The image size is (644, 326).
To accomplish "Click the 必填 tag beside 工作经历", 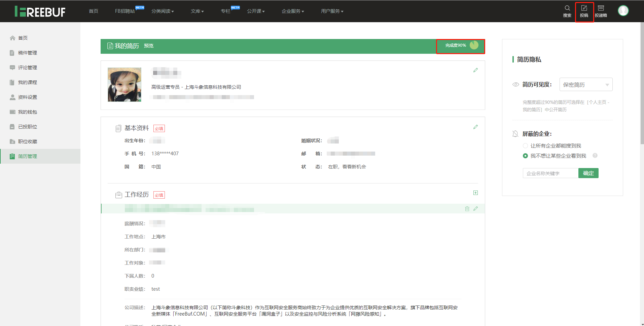I will 159,195.
